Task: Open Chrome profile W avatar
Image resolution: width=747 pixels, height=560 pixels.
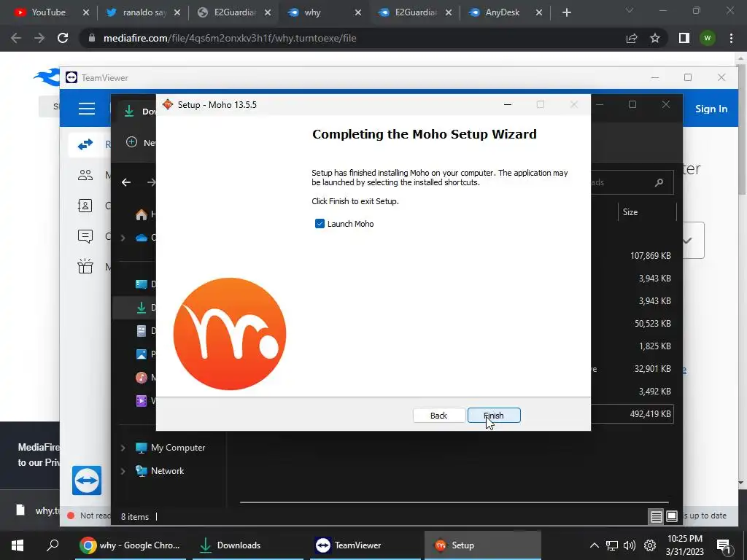Action: (708, 38)
